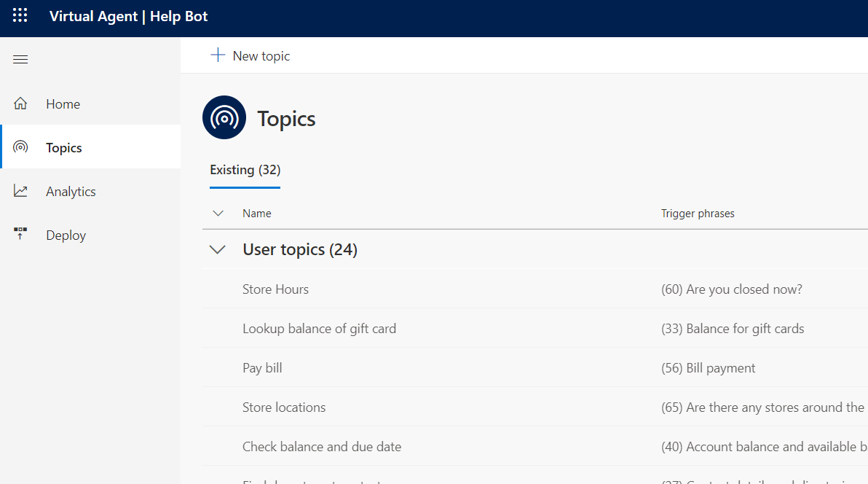Switch to Existing (32) tab
This screenshot has width=868, height=484.
245,170
